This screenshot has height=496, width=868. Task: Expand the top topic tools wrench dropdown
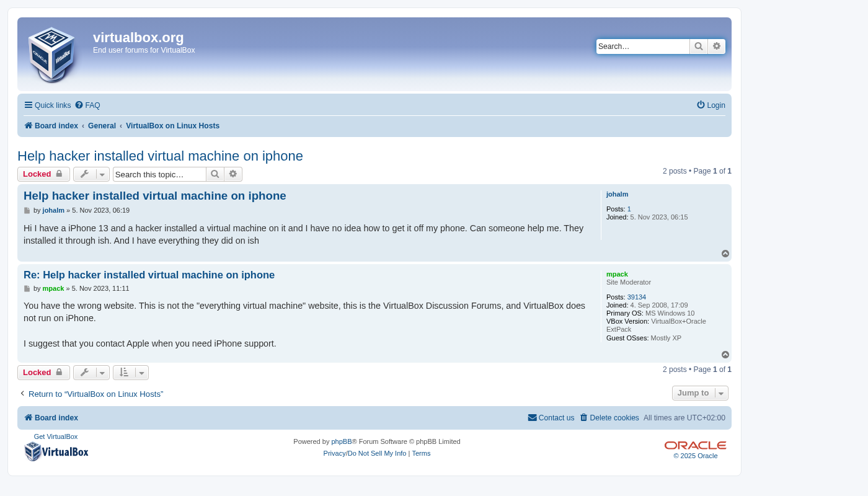pos(91,174)
